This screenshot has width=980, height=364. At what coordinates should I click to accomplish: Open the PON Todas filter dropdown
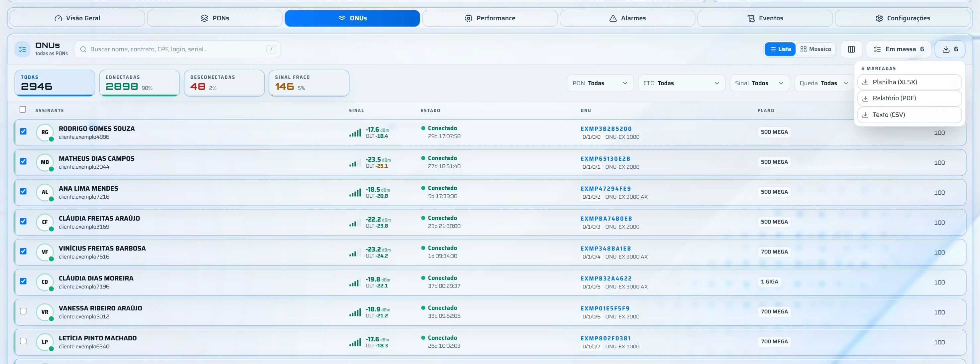point(600,83)
